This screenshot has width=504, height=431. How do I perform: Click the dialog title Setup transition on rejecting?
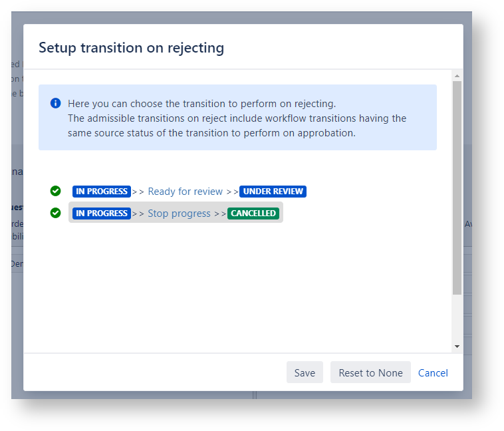(x=131, y=47)
